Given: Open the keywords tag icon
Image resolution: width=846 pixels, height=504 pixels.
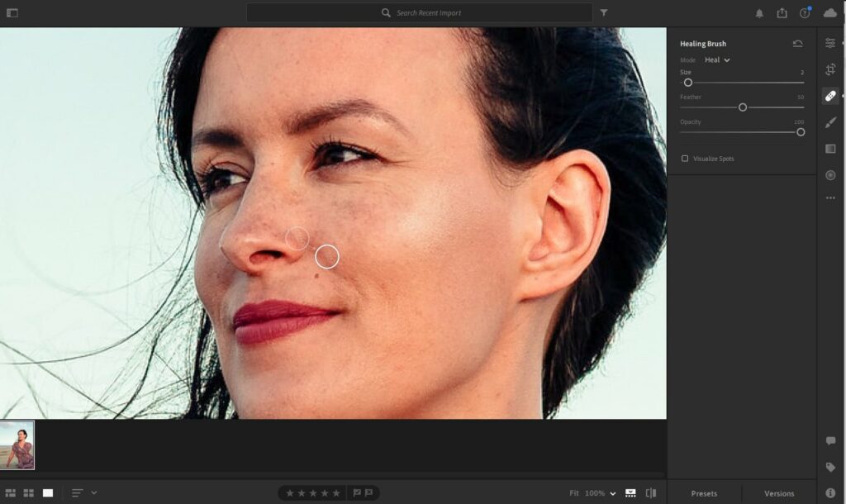Looking at the screenshot, I should [x=830, y=468].
